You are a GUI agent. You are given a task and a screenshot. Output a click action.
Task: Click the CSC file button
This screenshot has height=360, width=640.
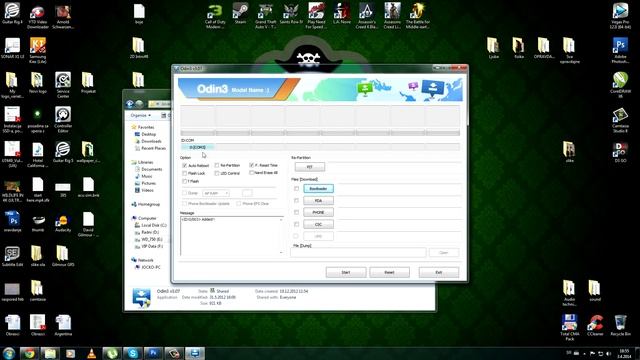pyautogui.click(x=318, y=224)
